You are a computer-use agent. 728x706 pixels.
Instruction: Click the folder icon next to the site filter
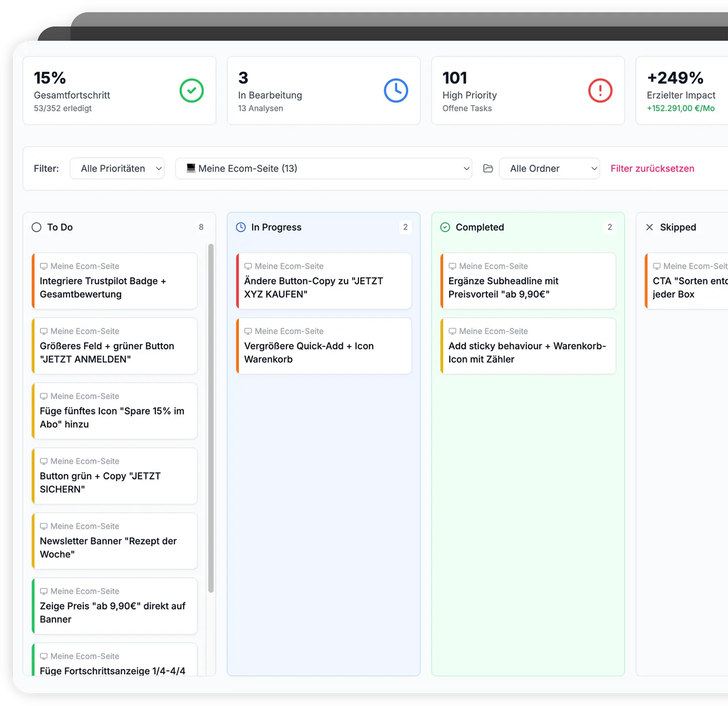point(488,168)
